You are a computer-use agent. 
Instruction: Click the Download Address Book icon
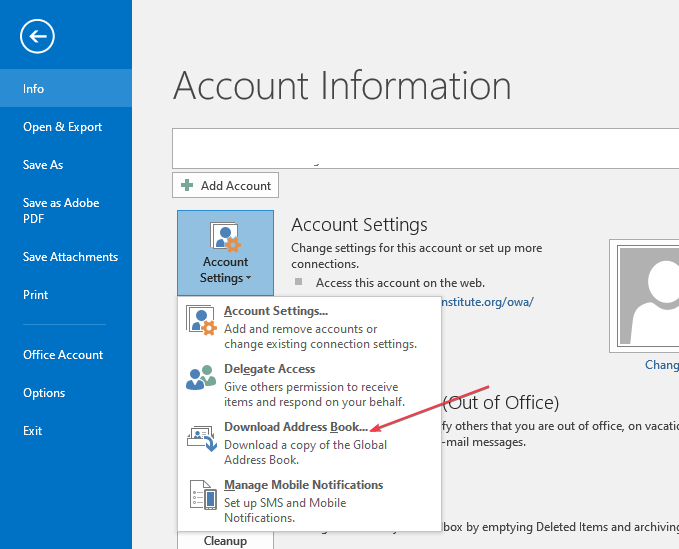click(x=201, y=437)
